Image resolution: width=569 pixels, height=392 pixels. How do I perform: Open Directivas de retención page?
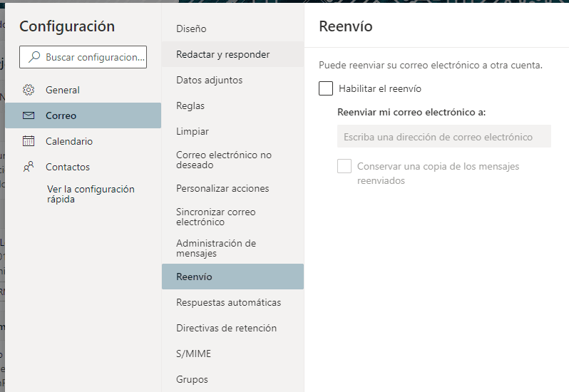click(226, 328)
